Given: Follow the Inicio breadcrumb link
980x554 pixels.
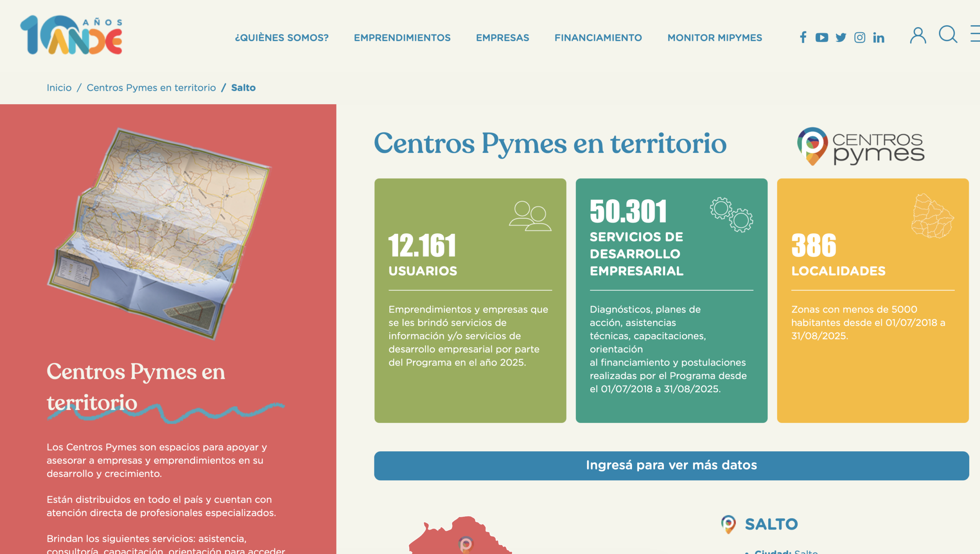Looking at the screenshot, I should [59, 88].
